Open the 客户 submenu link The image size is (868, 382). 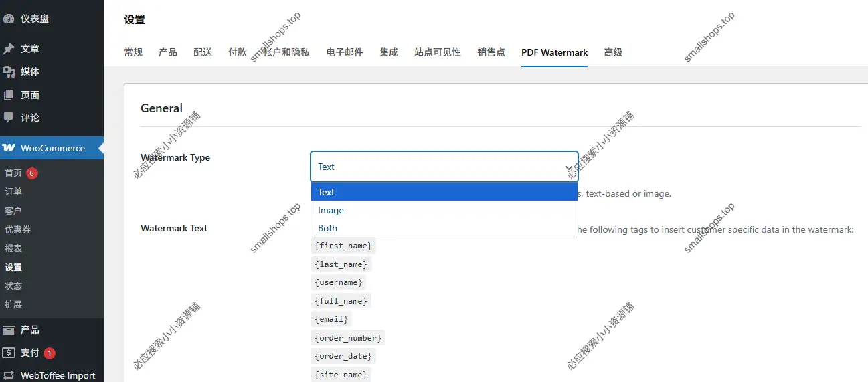[x=13, y=211]
